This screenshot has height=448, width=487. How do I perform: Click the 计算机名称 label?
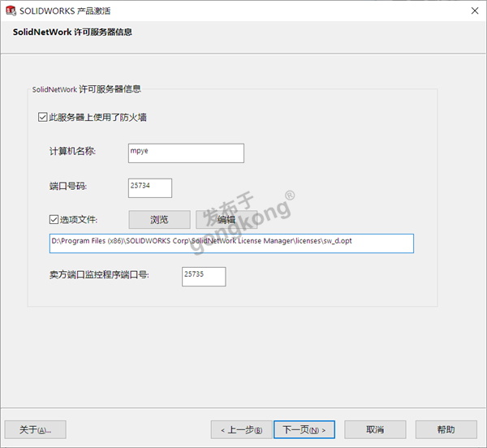(73, 151)
